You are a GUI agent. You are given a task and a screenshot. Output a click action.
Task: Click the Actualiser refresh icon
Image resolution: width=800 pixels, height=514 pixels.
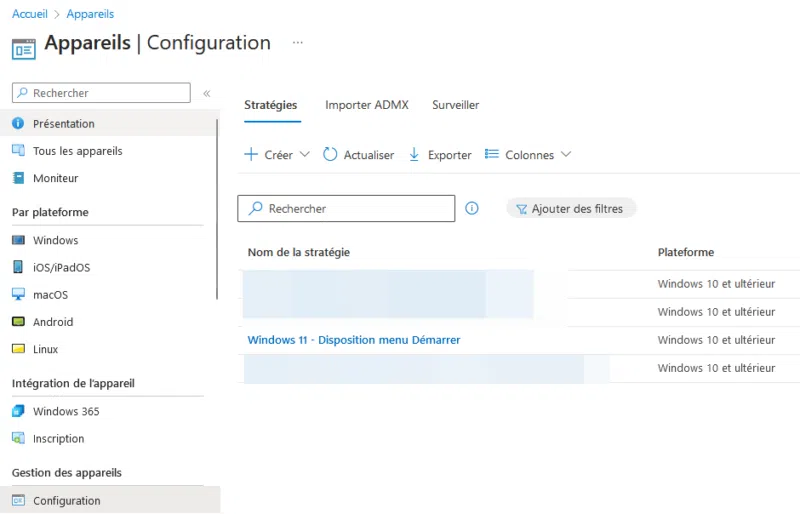330,154
